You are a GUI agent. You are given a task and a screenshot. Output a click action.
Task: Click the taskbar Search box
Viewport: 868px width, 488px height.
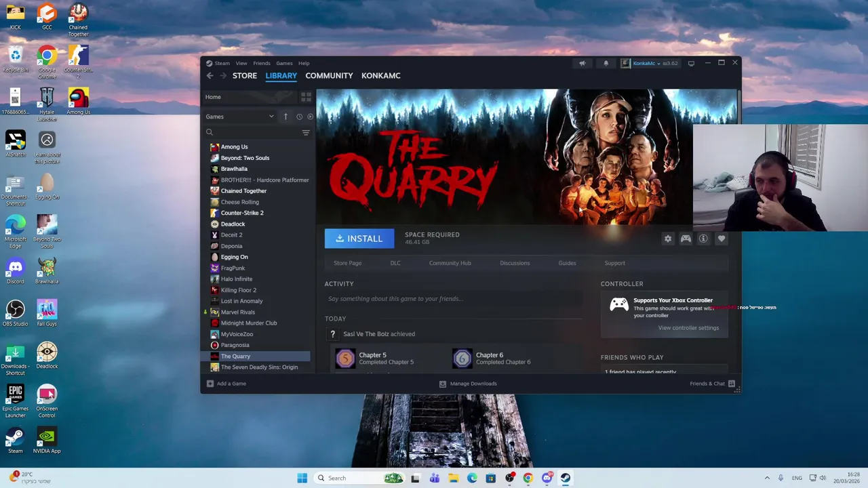(x=359, y=478)
